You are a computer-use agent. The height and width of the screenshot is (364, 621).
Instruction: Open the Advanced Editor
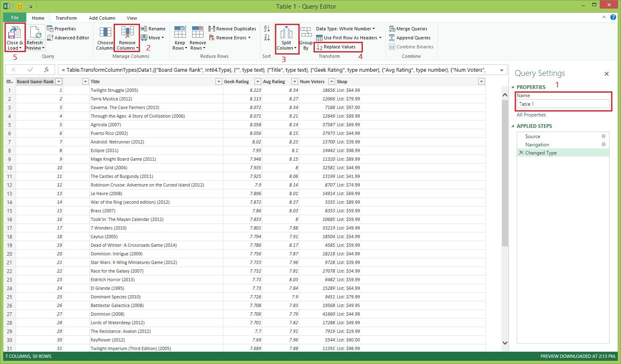(x=68, y=38)
